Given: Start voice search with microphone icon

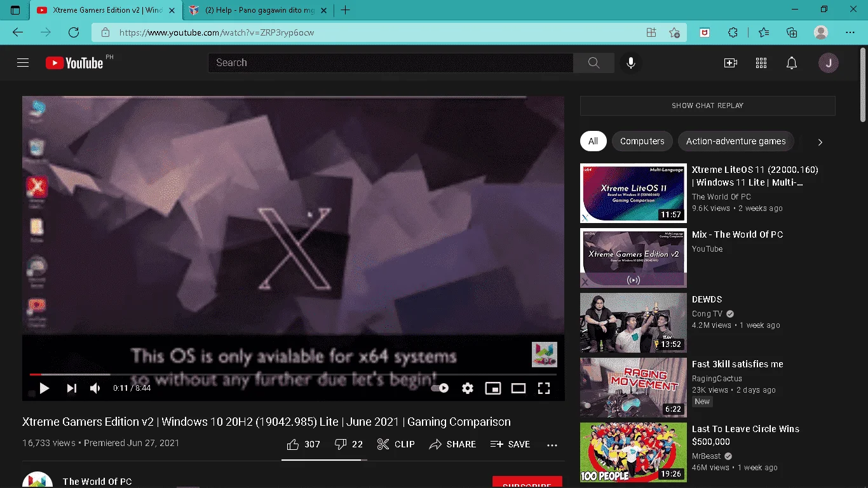Looking at the screenshot, I should pyautogui.click(x=631, y=63).
